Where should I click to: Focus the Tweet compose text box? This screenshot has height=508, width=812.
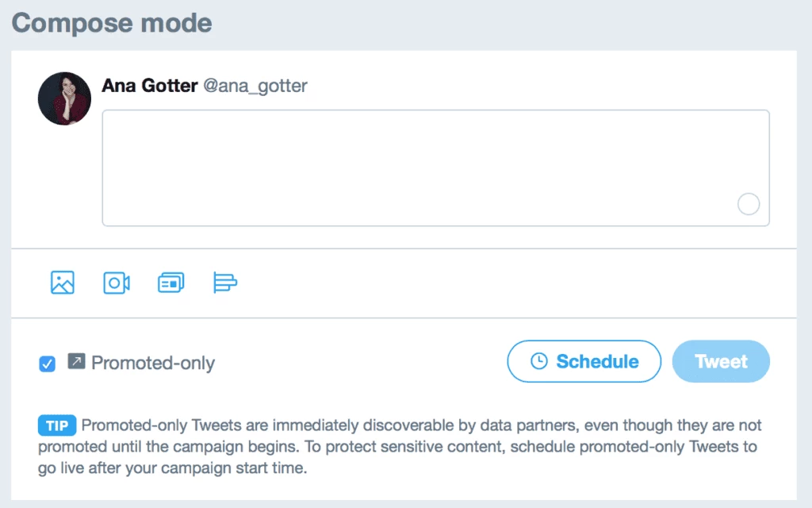(x=435, y=168)
